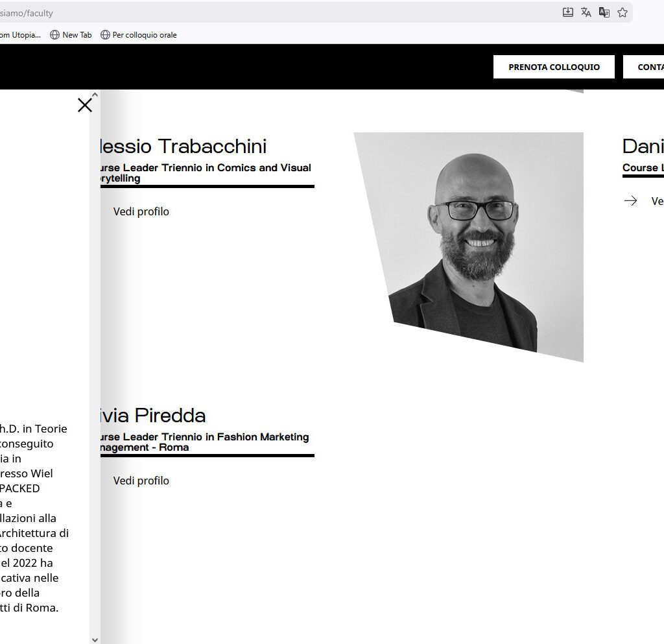
Task: Bookmark this page with the star icon
Action: tap(622, 12)
